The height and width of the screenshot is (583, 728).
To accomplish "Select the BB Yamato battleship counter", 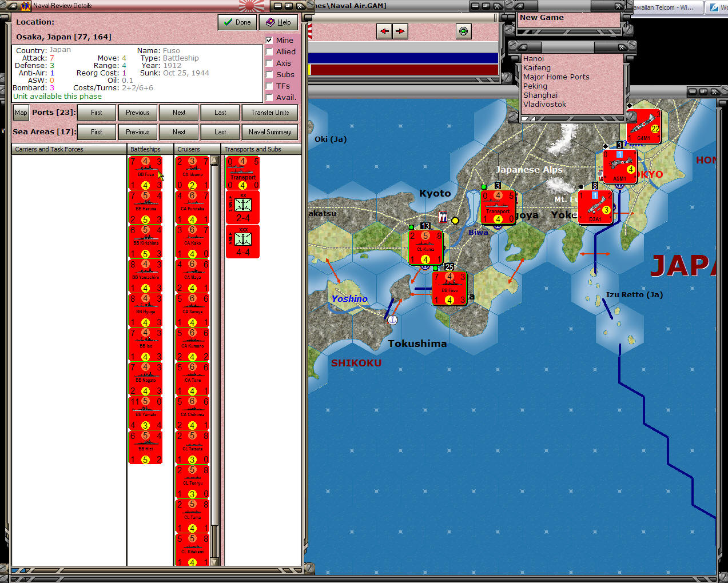I will (145, 413).
